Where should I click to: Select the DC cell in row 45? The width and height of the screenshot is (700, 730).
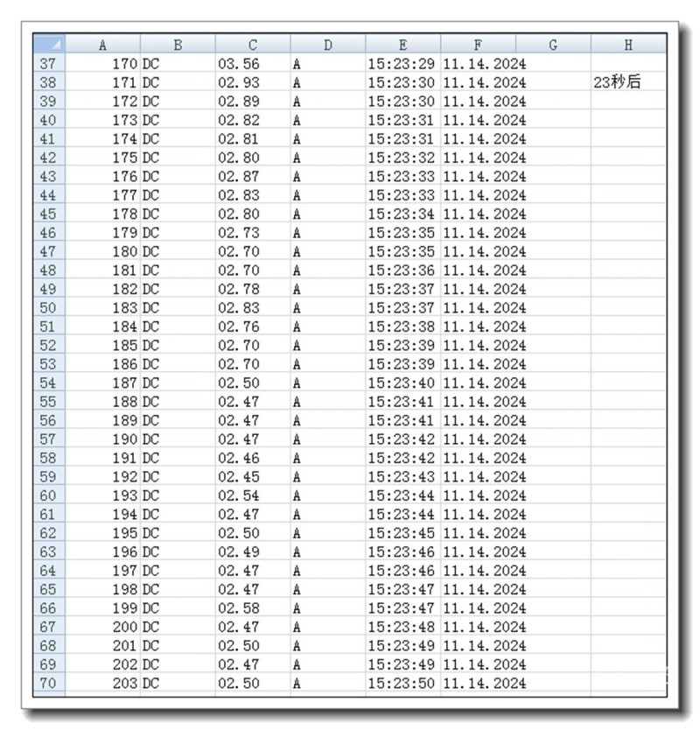click(x=178, y=214)
